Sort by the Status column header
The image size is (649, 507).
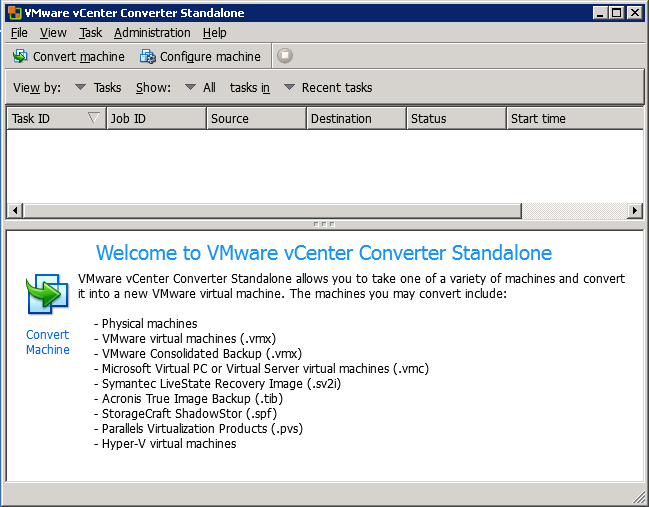click(456, 118)
